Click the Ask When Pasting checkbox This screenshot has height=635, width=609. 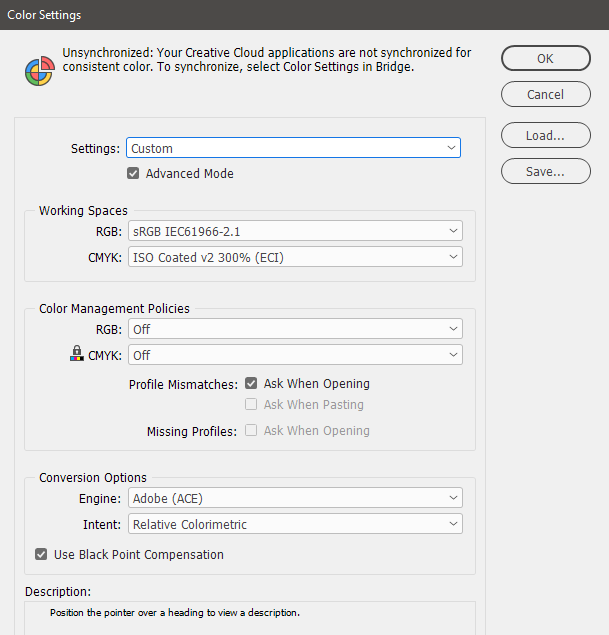[x=251, y=405]
